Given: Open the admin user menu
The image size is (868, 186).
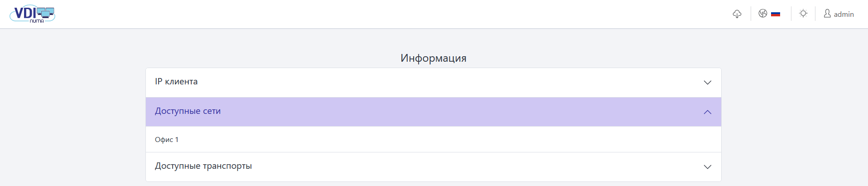Looking at the screenshot, I should coord(844,14).
